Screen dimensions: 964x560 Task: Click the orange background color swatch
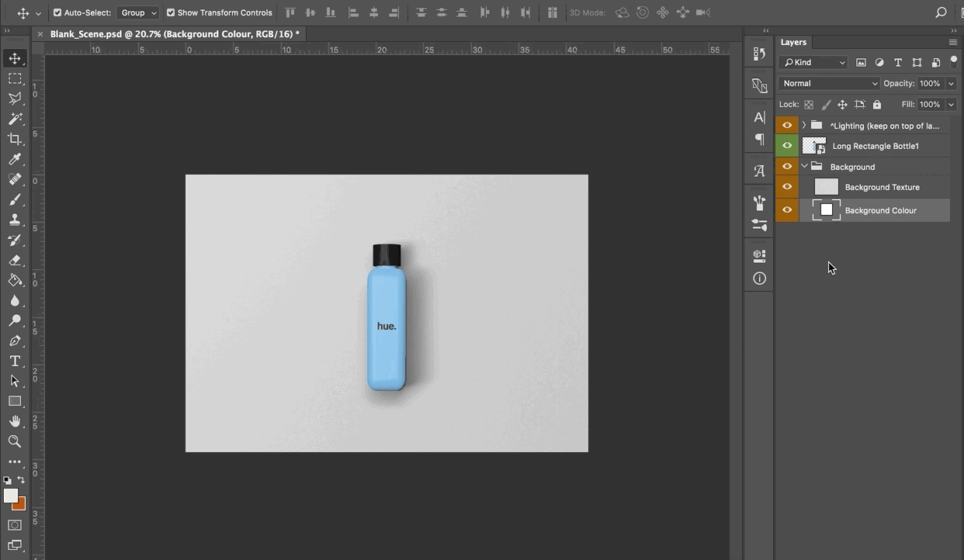(21, 505)
